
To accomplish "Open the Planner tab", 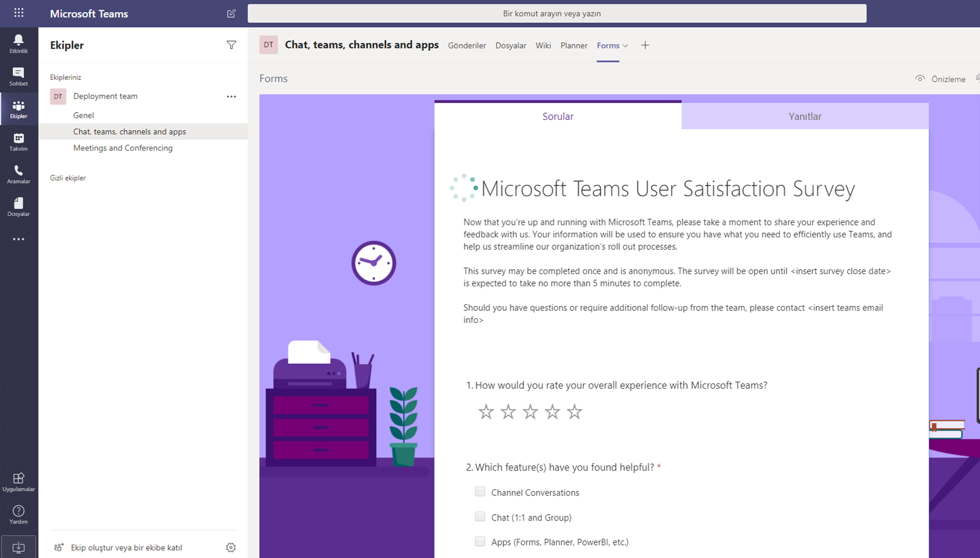I will coord(574,46).
